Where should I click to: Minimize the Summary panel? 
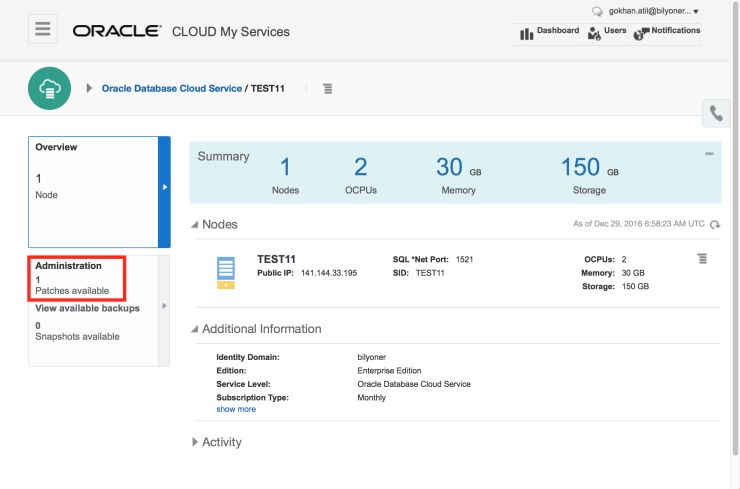coord(709,154)
